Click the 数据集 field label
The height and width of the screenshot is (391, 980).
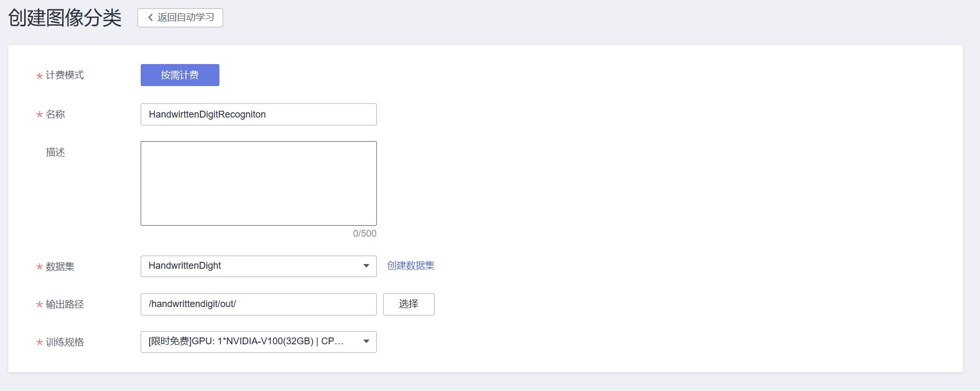pos(59,267)
